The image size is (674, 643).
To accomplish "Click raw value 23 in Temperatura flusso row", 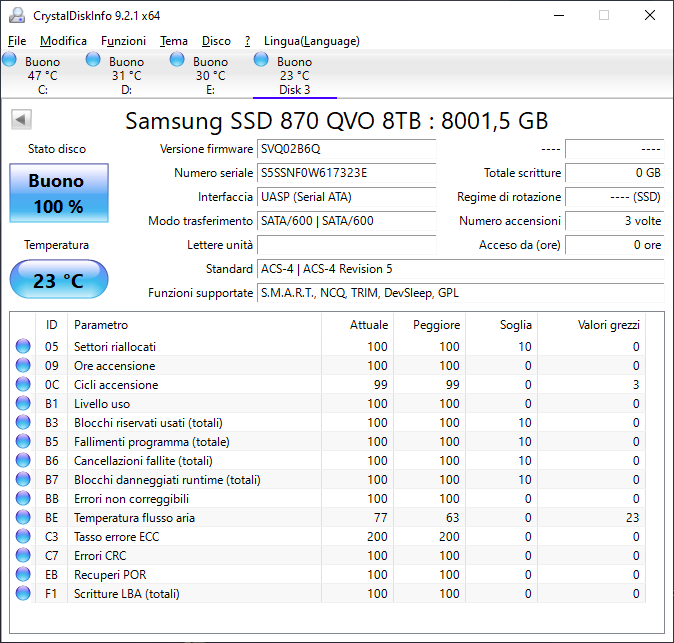I will [632, 517].
